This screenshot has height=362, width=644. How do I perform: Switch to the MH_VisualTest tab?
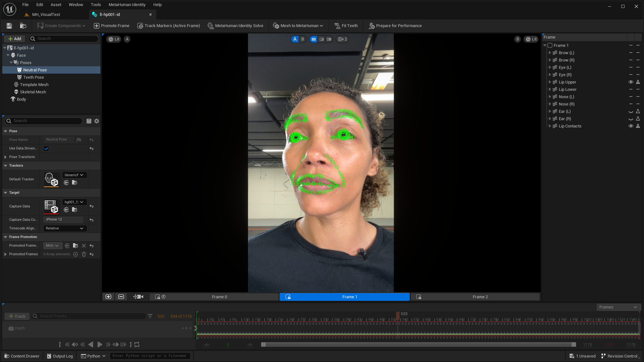pos(46,14)
